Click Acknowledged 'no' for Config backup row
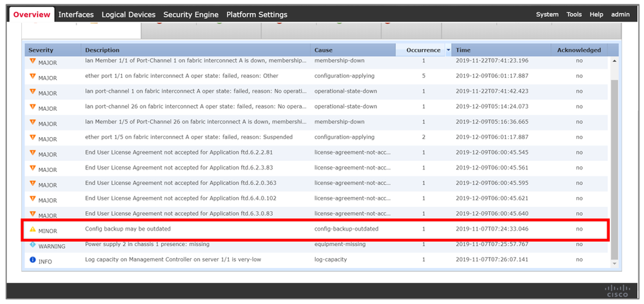Image resolution: width=644 pixels, height=304 pixels. click(579, 229)
